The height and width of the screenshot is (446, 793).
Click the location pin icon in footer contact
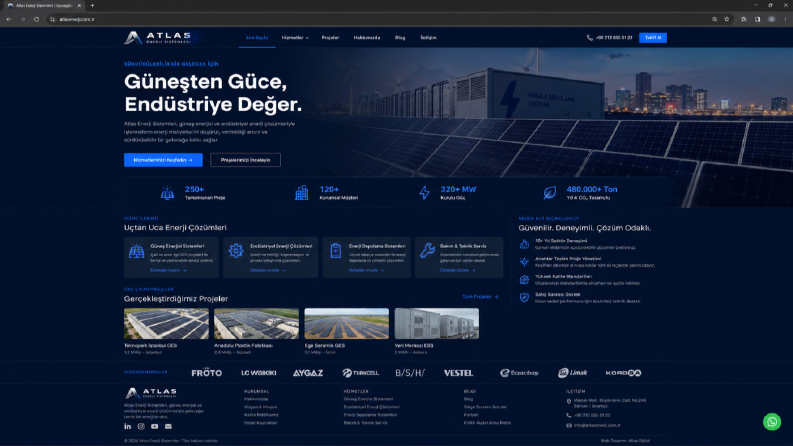pos(568,402)
